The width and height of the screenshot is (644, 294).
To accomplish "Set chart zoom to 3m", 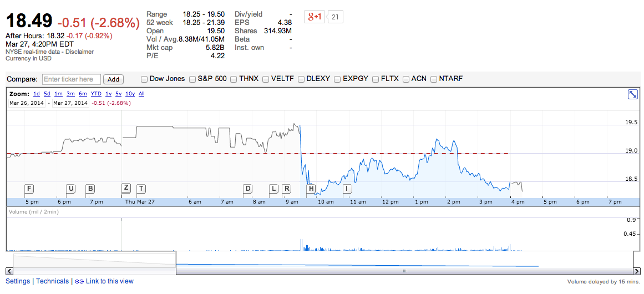I will pyautogui.click(x=70, y=94).
